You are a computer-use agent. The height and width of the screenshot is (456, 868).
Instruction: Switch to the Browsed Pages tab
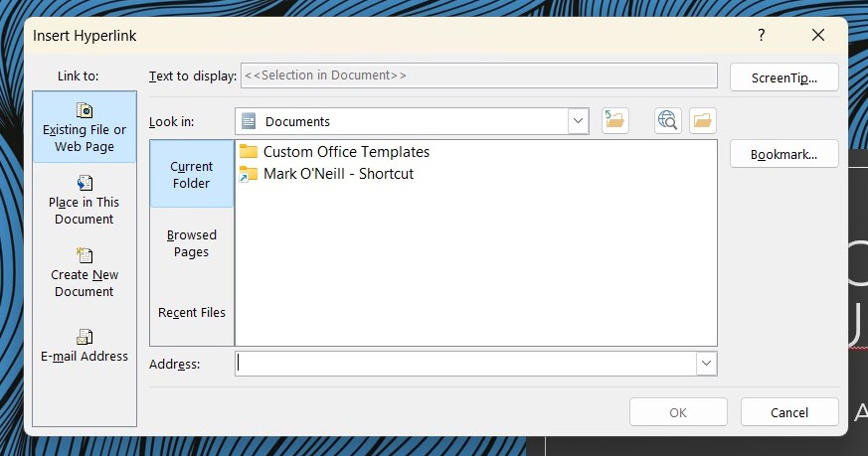pyautogui.click(x=192, y=242)
